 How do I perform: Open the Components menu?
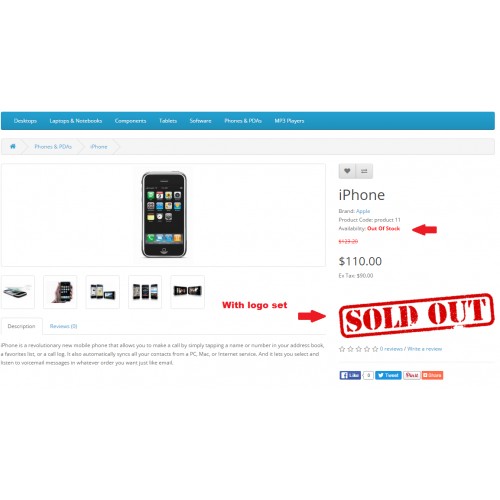point(130,121)
